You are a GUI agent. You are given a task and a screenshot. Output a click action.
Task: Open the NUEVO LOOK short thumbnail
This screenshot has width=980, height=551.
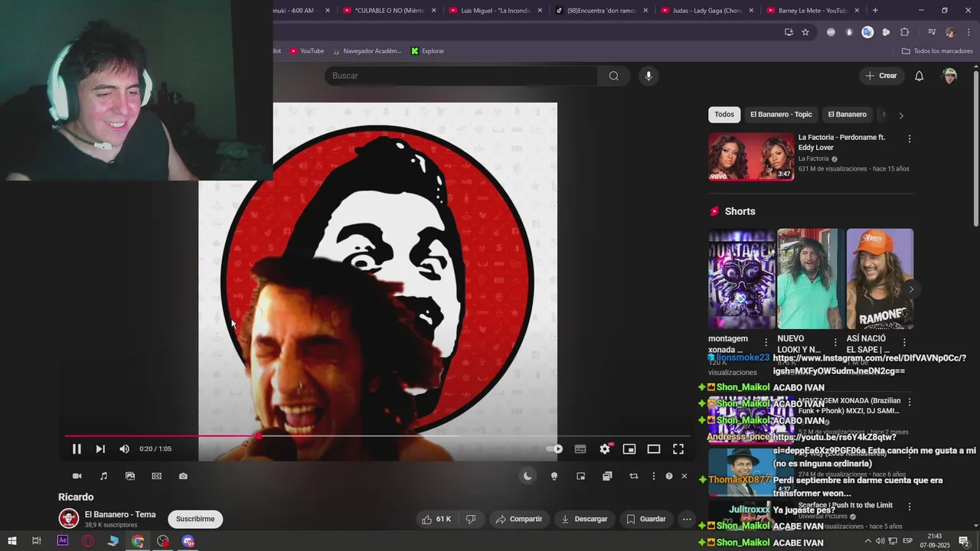[x=811, y=279]
